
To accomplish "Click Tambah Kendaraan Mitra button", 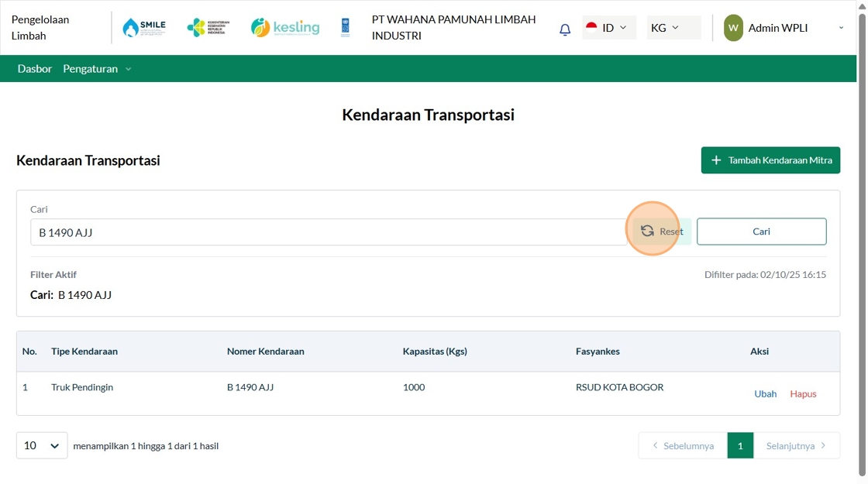I will click(770, 160).
